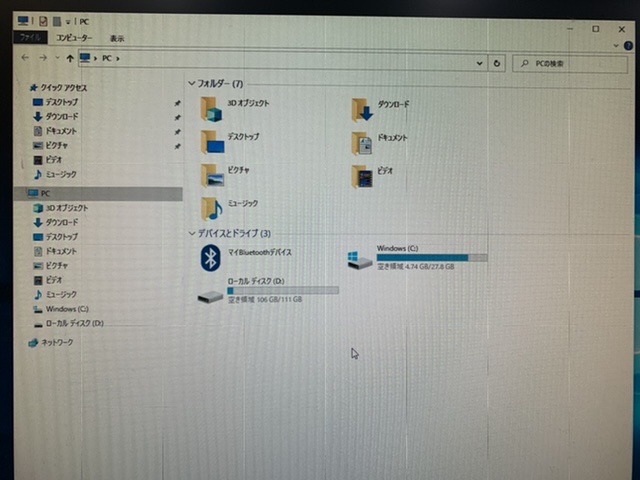
Task: Open the 3Dオブジェクト folder icon
Action: (x=212, y=107)
